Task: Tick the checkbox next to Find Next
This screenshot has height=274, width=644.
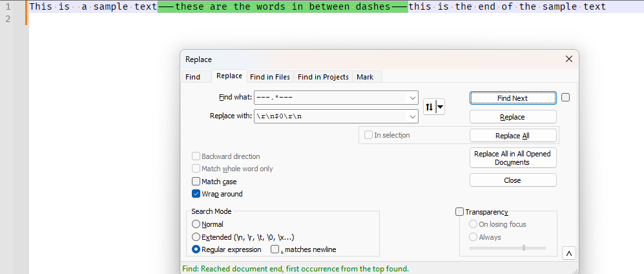Action: 565,98
